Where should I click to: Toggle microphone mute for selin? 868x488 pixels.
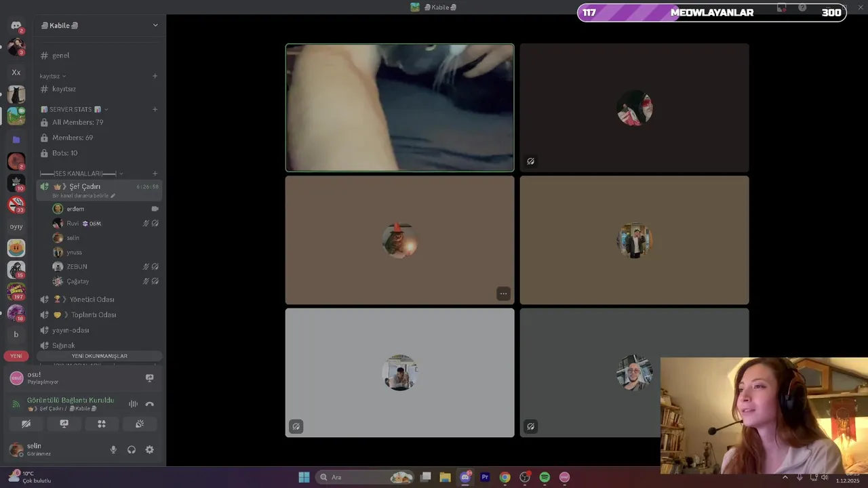click(x=113, y=449)
